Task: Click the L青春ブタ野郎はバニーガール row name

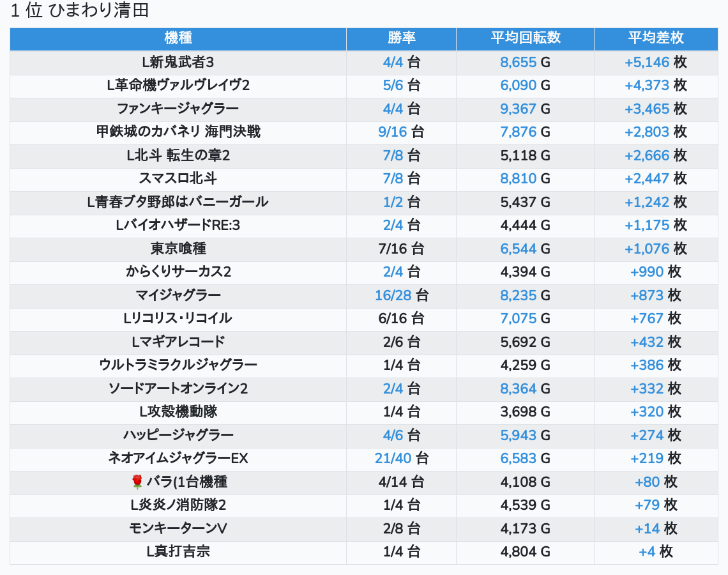Action: point(178,202)
